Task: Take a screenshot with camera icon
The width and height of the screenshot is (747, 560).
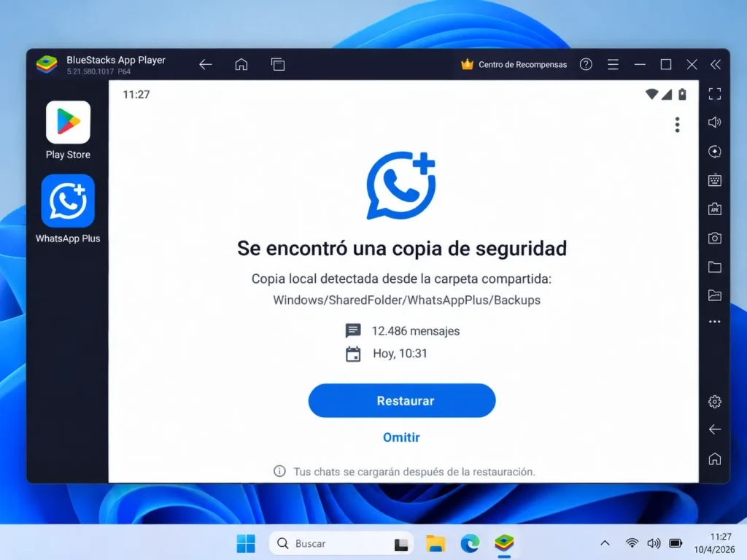Action: coord(715,238)
